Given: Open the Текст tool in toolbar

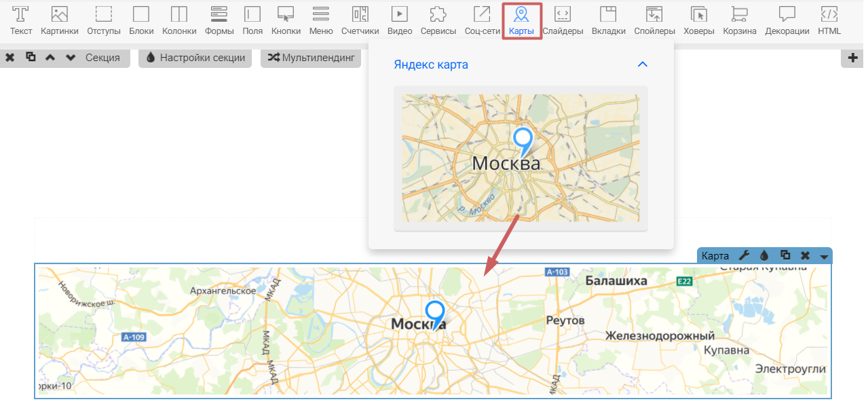Looking at the screenshot, I should tap(21, 20).
